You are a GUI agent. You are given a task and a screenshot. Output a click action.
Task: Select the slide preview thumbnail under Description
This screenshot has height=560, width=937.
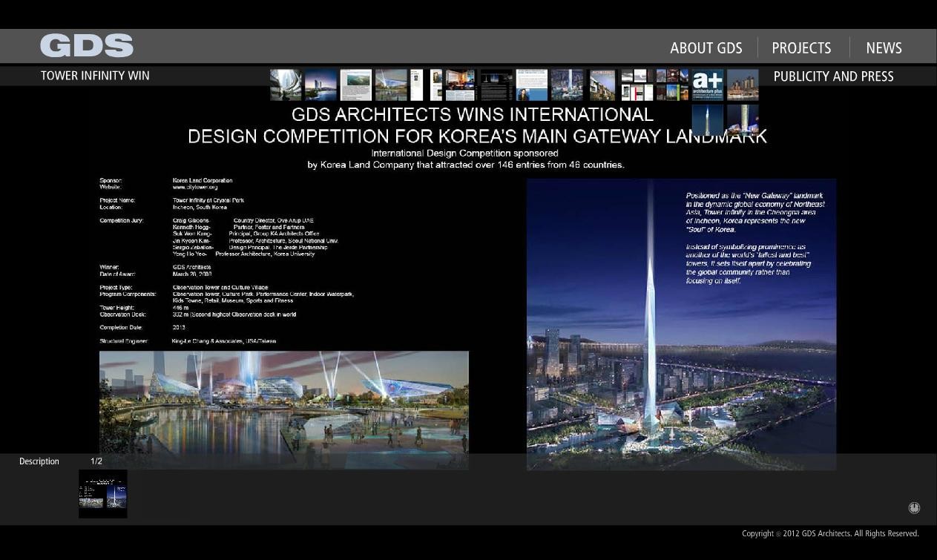[103, 493]
